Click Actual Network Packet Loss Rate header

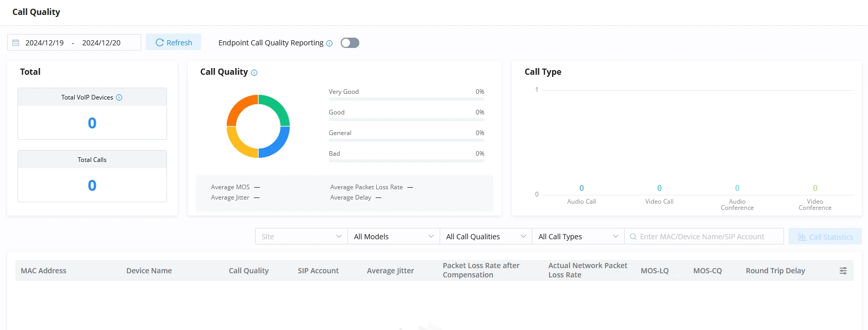click(588, 270)
